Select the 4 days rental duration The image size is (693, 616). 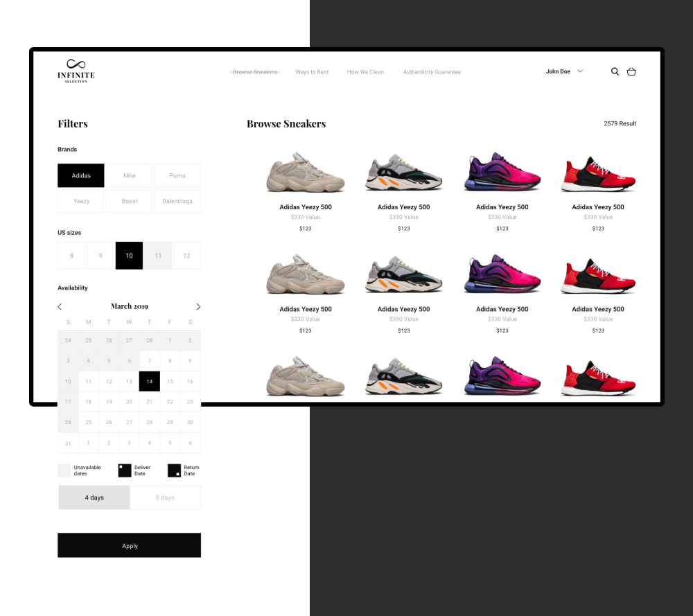pos(94,498)
